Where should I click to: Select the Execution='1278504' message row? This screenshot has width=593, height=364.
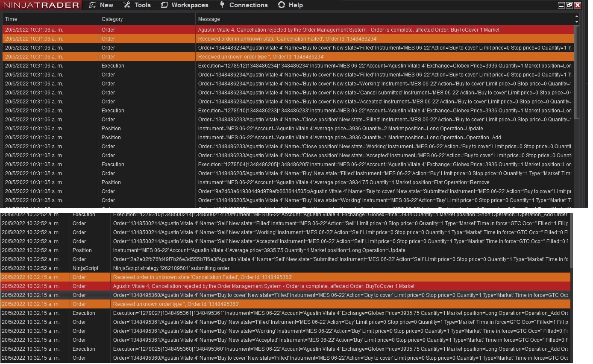(288, 164)
